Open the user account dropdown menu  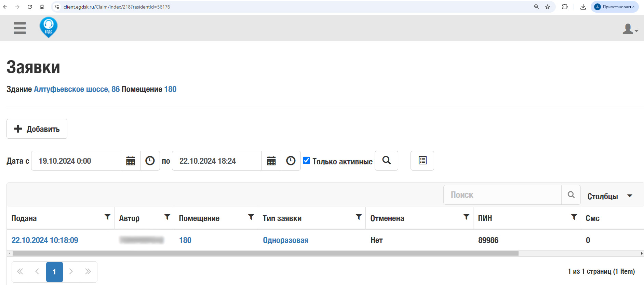click(x=630, y=29)
